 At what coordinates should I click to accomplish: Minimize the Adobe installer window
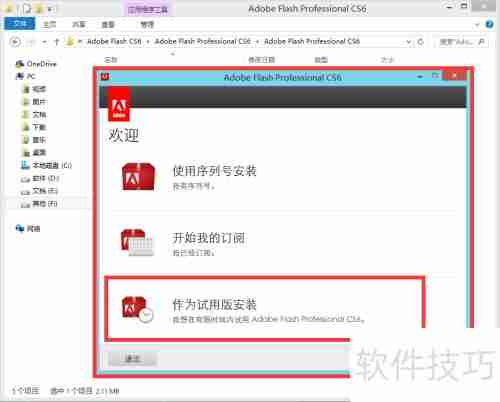pos(420,77)
